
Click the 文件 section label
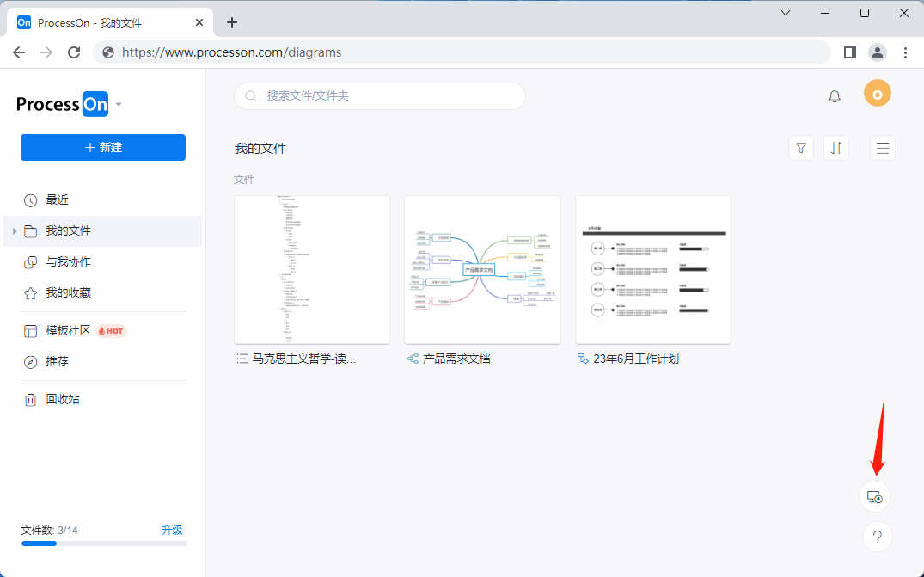point(244,180)
